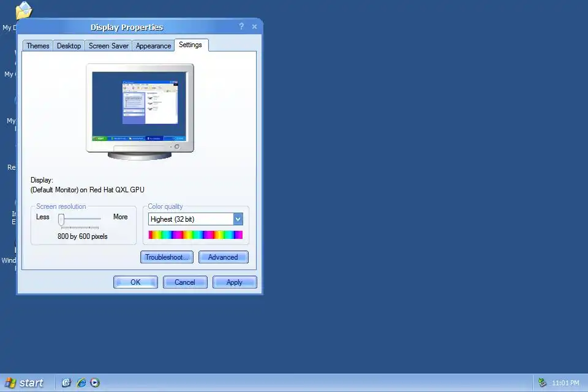
Task: Open the Desktop tab
Action: [x=69, y=46]
